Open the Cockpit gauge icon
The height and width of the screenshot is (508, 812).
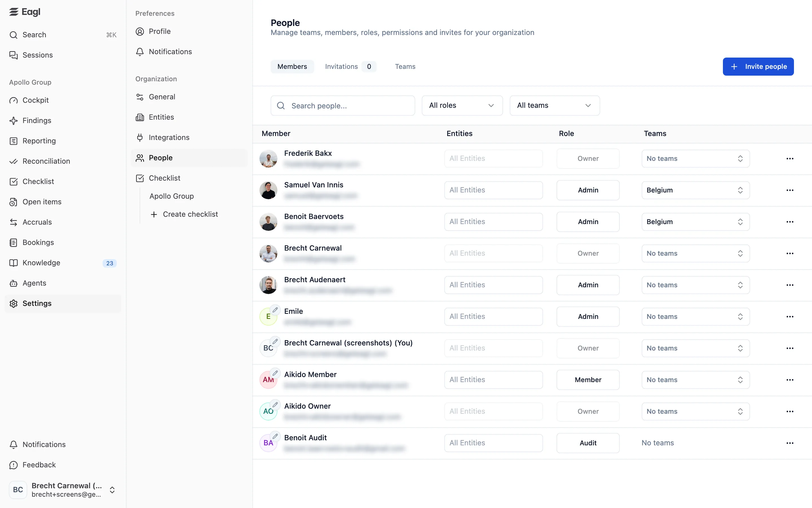tap(14, 100)
